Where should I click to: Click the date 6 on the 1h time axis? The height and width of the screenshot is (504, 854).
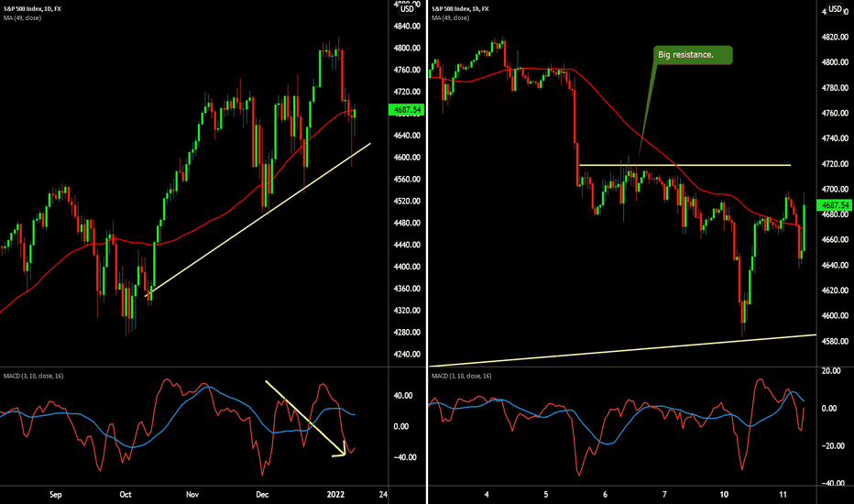pos(605,495)
